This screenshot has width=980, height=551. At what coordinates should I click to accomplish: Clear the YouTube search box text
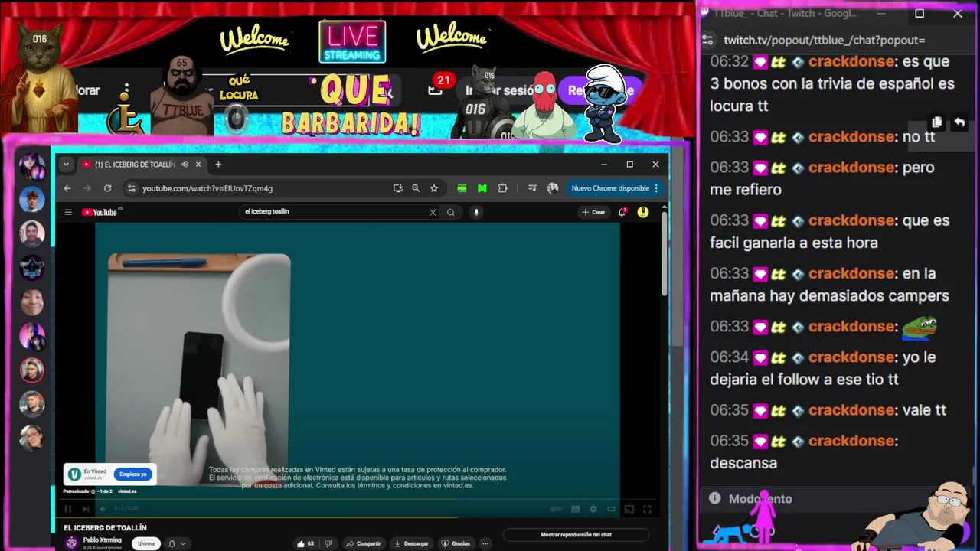point(433,212)
